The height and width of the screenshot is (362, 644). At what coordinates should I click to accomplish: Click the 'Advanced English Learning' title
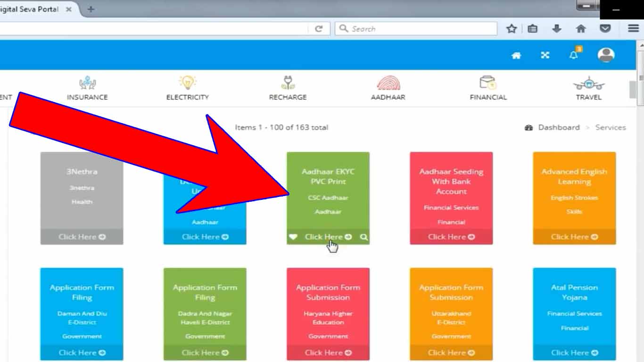click(x=574, y=176)
